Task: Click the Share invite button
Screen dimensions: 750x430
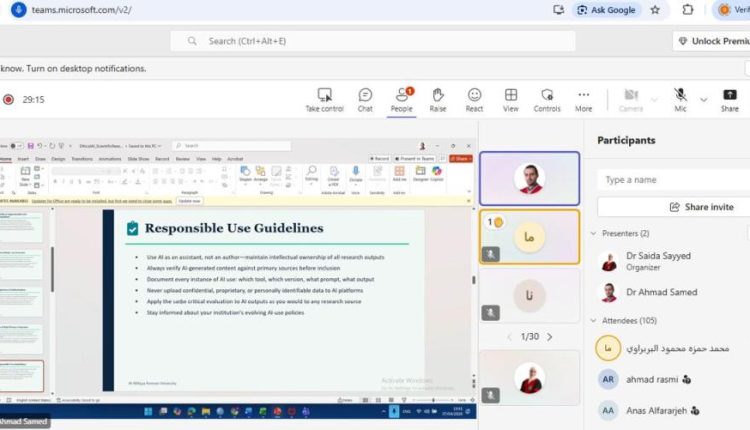Action: tap(672, 206)
